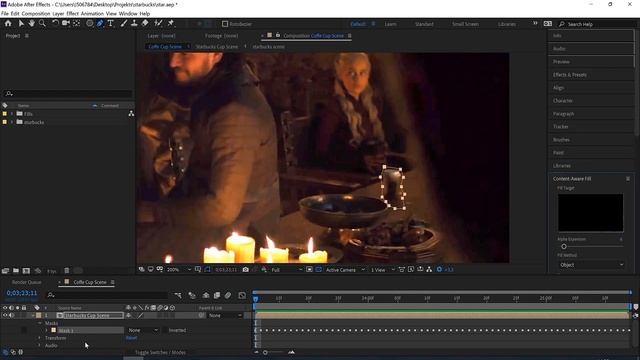Select the Brush tool
Screen dimensions: 640x360
pyautogui.click(x=124, y=24)
